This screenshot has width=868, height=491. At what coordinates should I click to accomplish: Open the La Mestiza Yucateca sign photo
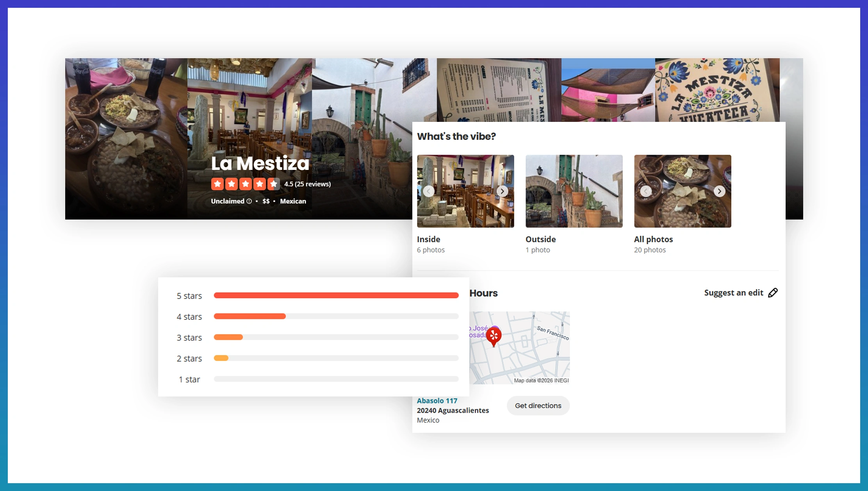(x=717, y=90)
